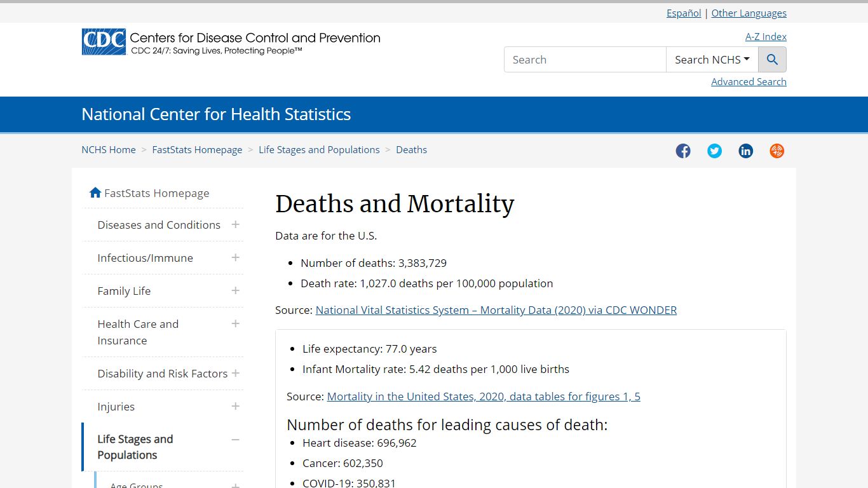The image size is (868, 488).
Task: Click 'Cancer: 602,350' text
Action: [x=342, y=463]
